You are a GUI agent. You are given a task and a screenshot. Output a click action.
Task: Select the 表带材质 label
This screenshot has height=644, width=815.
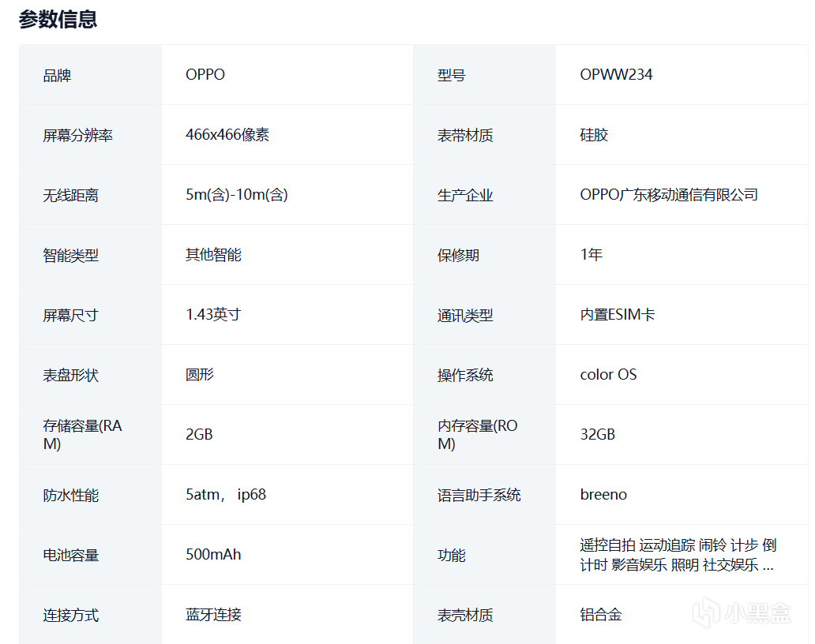pos(465,136)
